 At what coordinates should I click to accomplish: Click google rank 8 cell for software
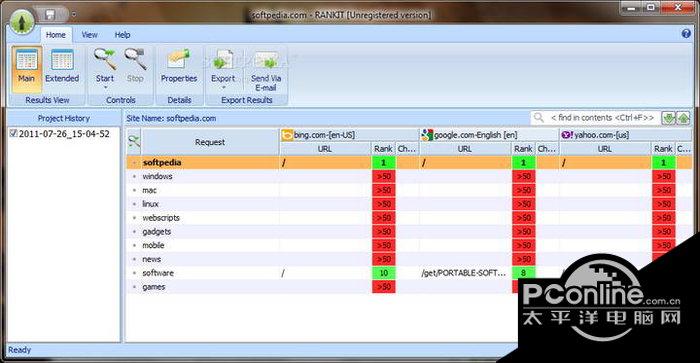click(523, 273)
